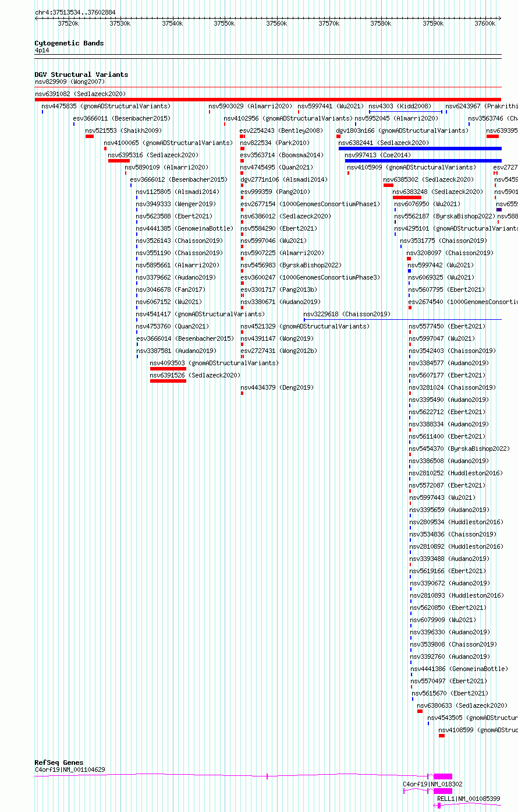Image resolution: width=518 pixels, height=812 pixels.
Task: Click the long red bar under nsv6391082
Action: point(268,100)
